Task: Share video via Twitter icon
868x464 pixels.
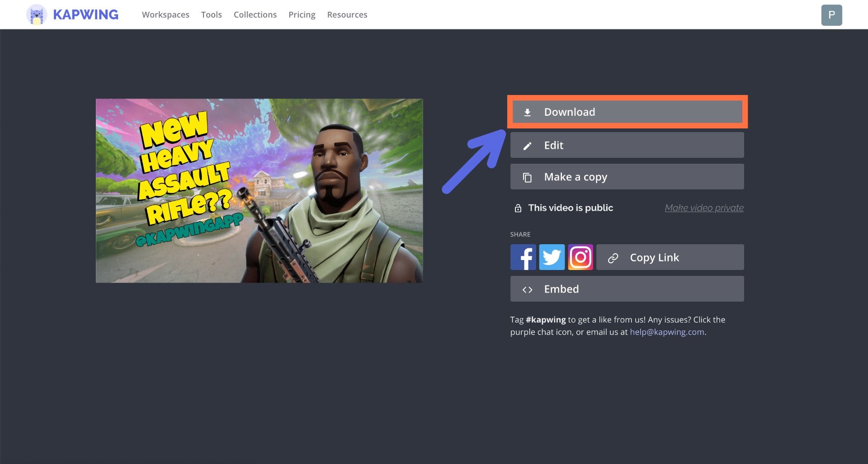Action: pyautogui.click(x=552, y=257)
